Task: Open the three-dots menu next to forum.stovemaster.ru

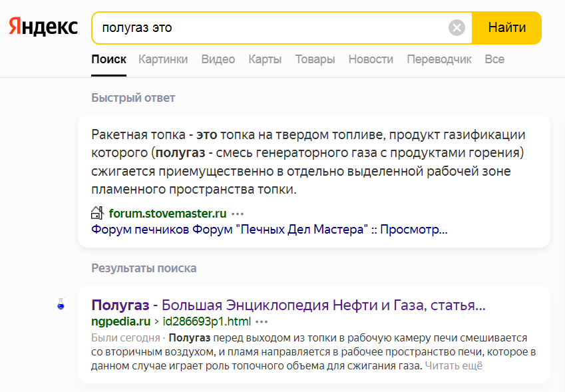Action: (x=238, y=214)
